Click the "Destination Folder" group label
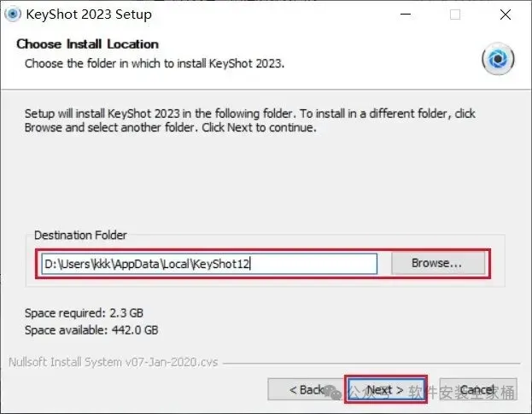This screenshot has height=414, width=532. (79, 235)
